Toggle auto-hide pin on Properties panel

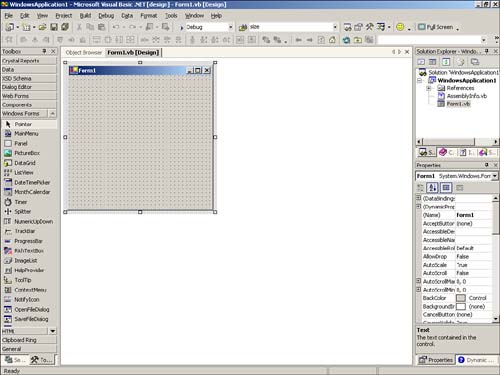point(487,165)
